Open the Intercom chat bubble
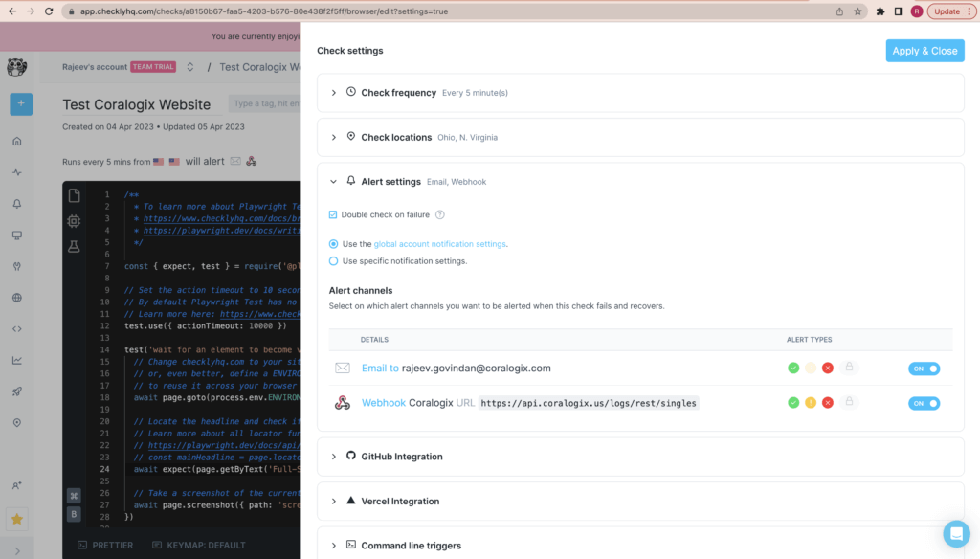 956,534
